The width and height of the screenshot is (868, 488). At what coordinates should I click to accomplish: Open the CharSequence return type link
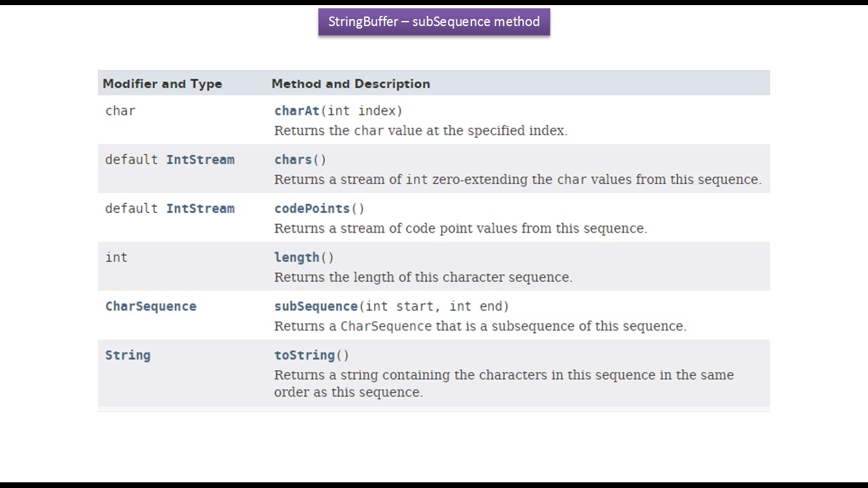coord(151,306)
